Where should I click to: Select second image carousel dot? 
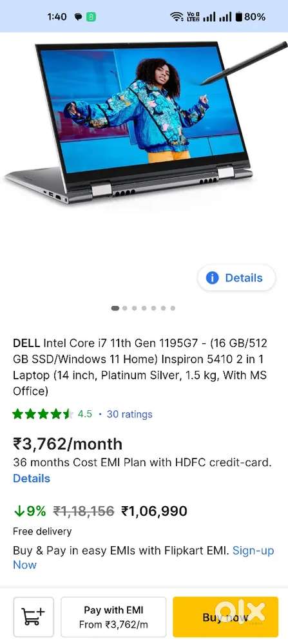point(125,308)
